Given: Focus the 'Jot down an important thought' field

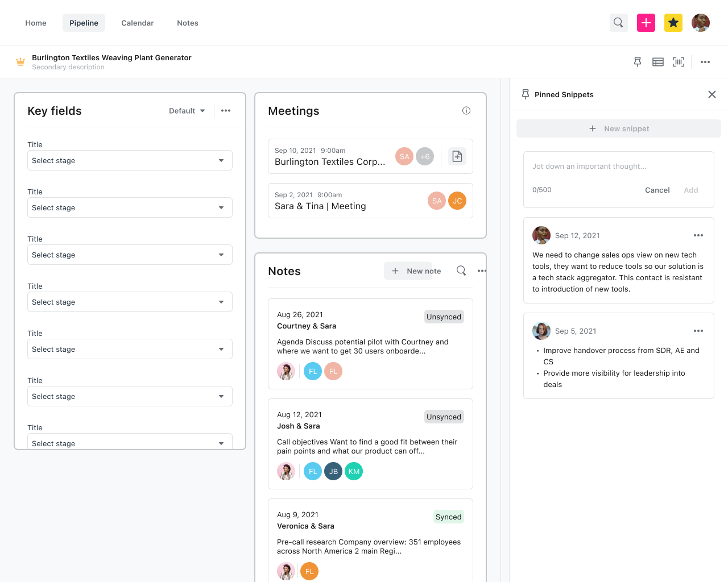Looking at the screenshot, I should [x=618, y=167].
